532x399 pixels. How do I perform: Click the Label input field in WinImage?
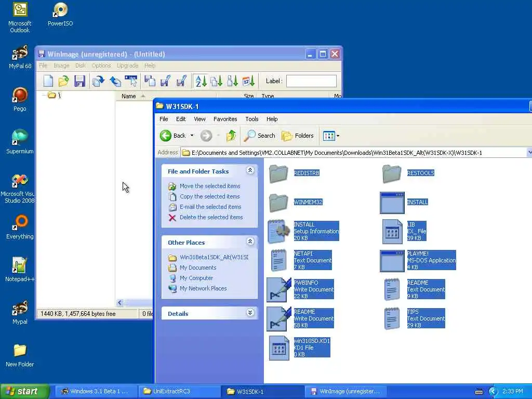[x=311, y=81]
